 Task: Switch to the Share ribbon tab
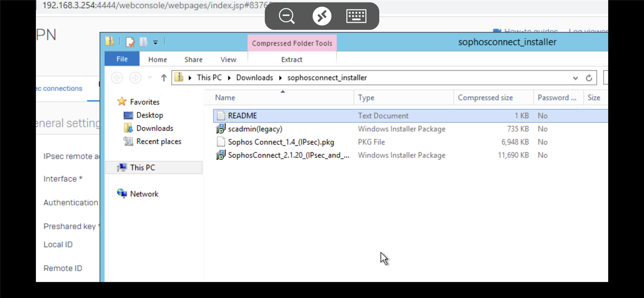tap(194, 59)
